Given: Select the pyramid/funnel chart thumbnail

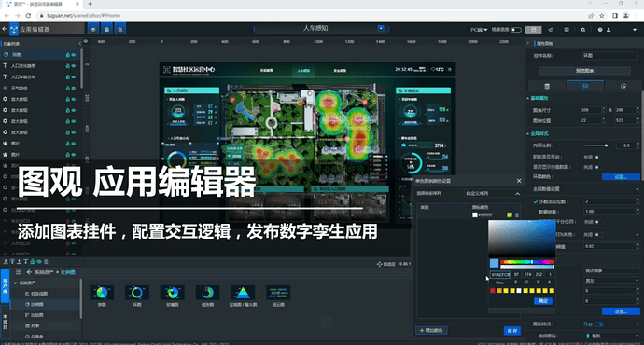Looking at the screenshot, I should [x=243, y=296].
